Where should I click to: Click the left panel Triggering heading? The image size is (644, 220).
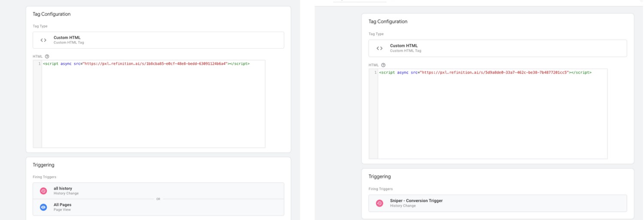tap(43, 165)
